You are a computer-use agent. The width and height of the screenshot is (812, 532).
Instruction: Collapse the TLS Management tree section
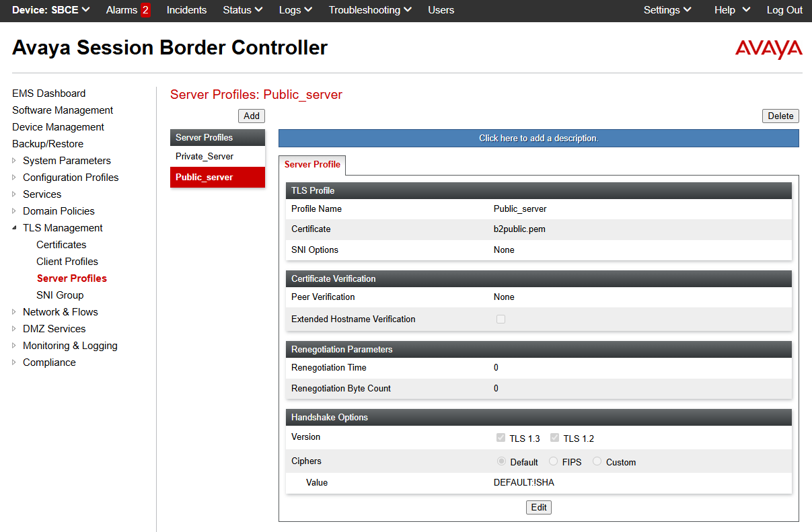[15, 228]
